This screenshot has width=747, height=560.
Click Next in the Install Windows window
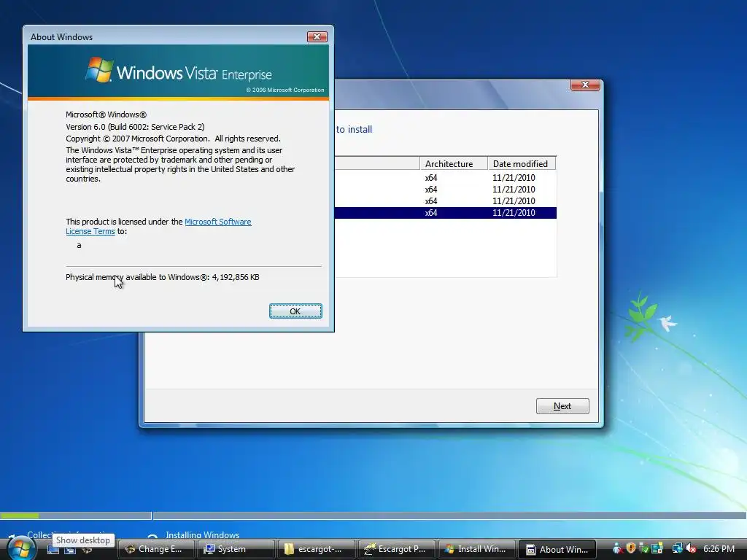click(x=562, y=406)
